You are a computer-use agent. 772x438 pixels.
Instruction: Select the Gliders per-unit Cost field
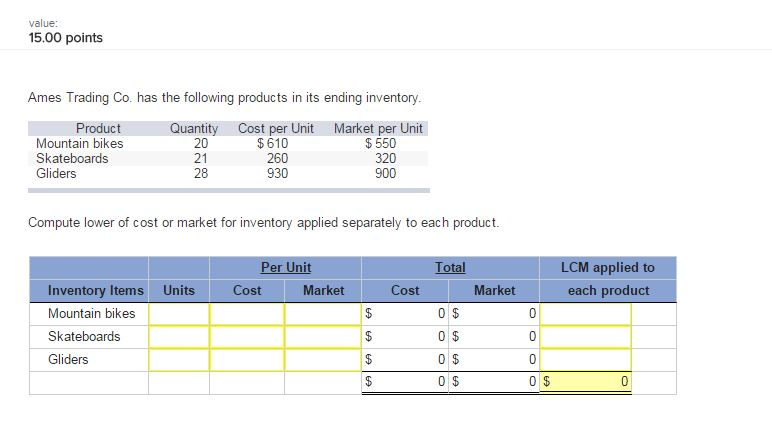pos(247,359)
